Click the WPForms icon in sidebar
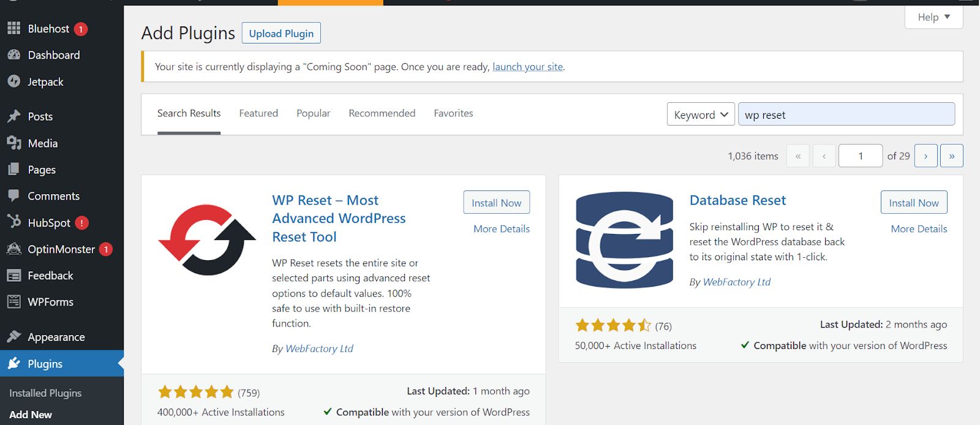 (x=14, y=301)
